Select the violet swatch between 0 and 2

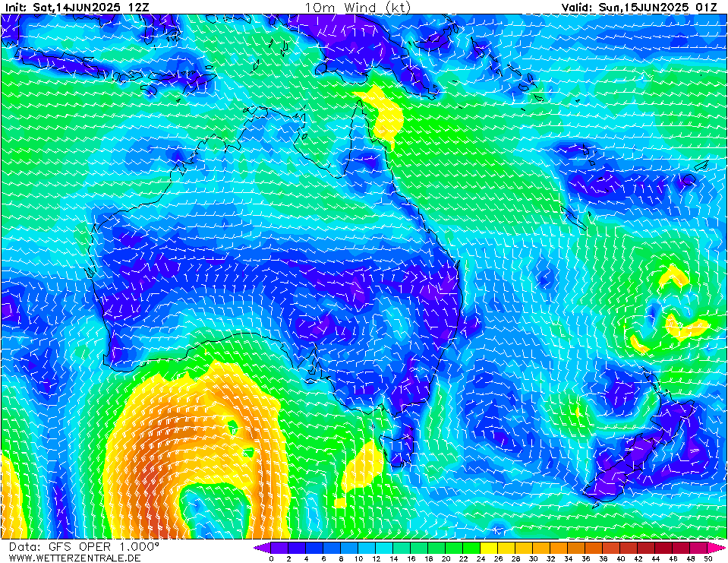279,547
